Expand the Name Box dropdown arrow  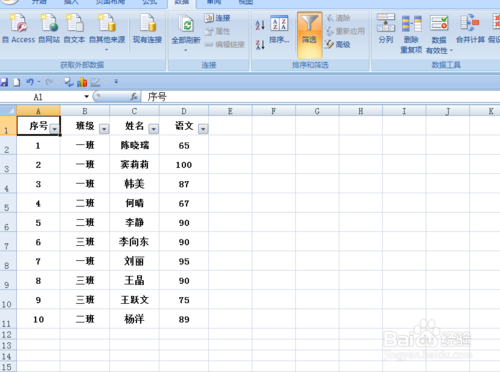(x=86, y=97)
